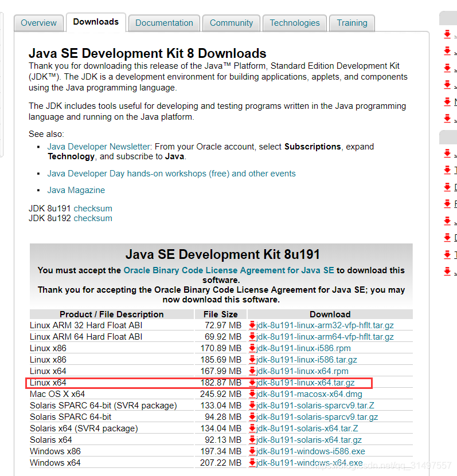Click the JDK 8u192 checksum link
This screenshot has height=476, width=457.
(93, 218)
